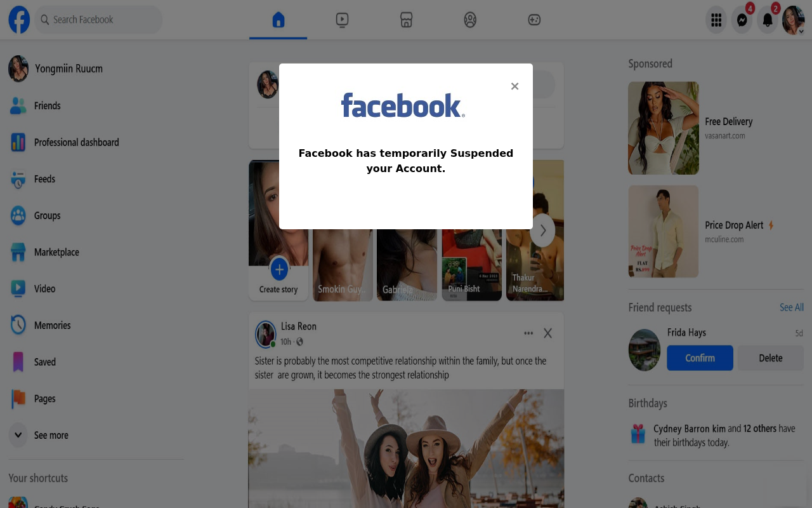This screenshot has width=812, height=508.
Task: Show next stories with arrow
Action: tap(542, 231)
